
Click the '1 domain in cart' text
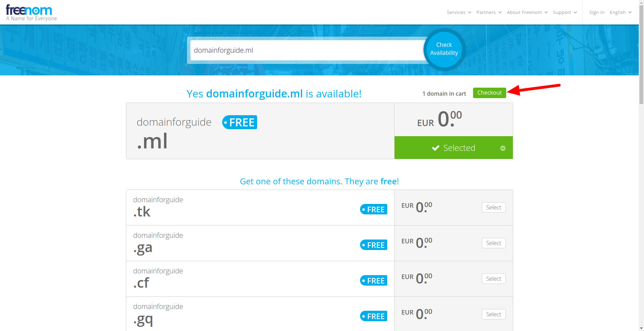point(444,94)
